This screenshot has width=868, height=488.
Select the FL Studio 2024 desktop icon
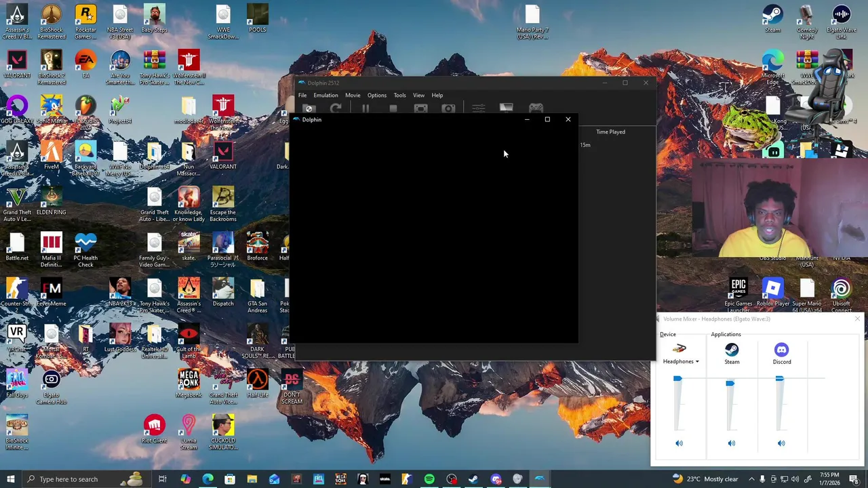click(85, 113)
